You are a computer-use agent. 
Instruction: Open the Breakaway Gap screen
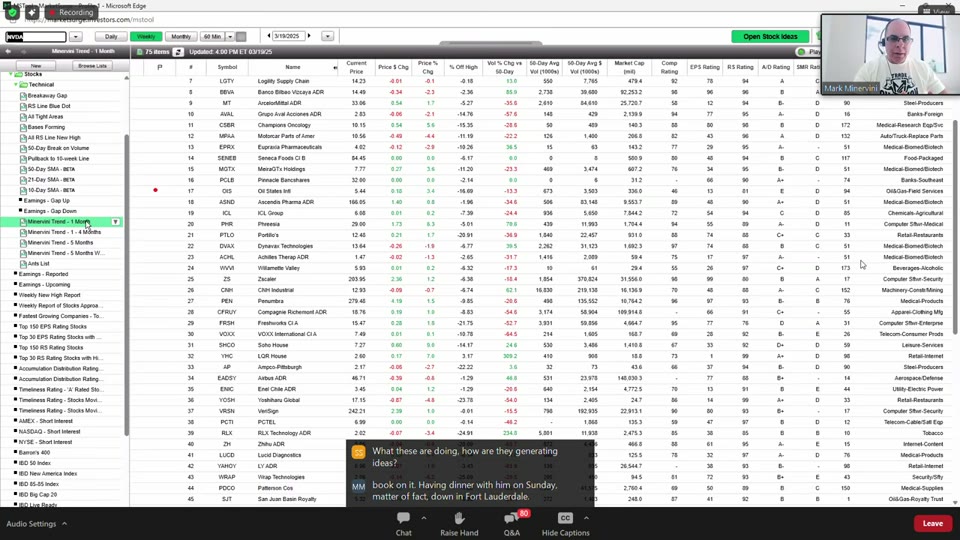click(47, 96)
